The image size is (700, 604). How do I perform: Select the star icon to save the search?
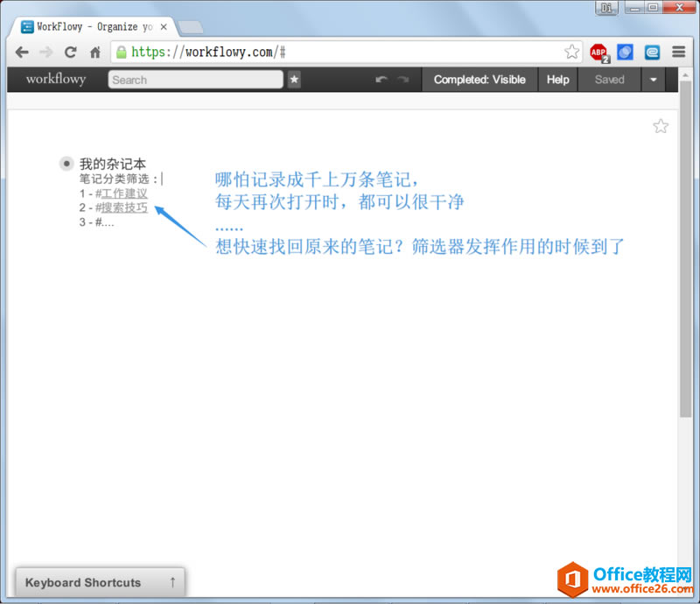[294, 80]
